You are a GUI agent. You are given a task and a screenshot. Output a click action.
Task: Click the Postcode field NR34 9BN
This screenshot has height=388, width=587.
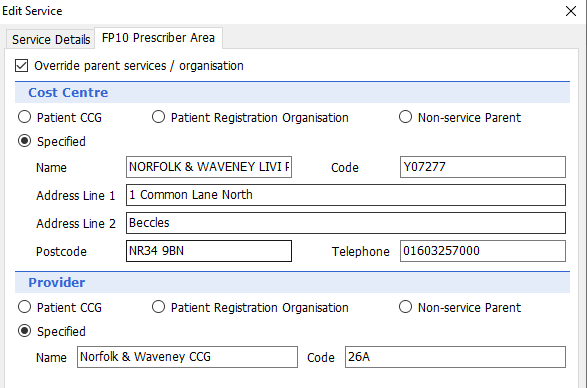click(209, 251)
